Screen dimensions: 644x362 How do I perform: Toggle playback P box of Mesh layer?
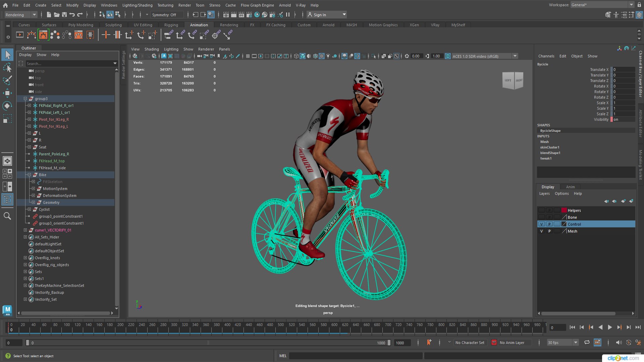click(549, 231)
